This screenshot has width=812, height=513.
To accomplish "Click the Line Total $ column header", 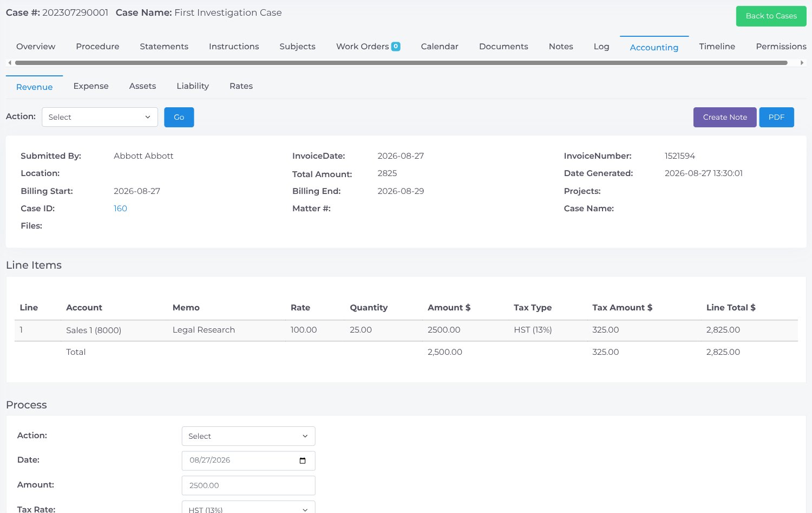I will click(x=731, y=308).
